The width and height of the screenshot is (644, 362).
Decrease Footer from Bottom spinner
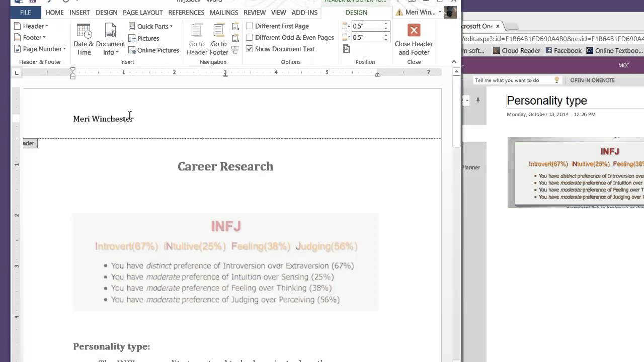click(x=386, y=40)
